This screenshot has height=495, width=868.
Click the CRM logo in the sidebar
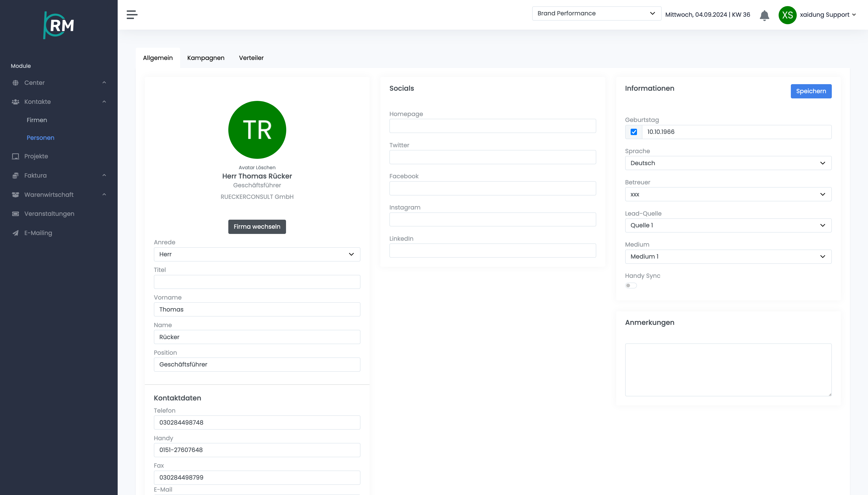click(59, 25)
